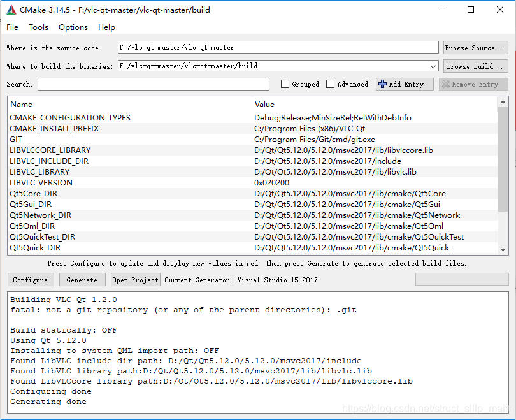
Task: Click the value 0x020200
Action: point(272,183)
